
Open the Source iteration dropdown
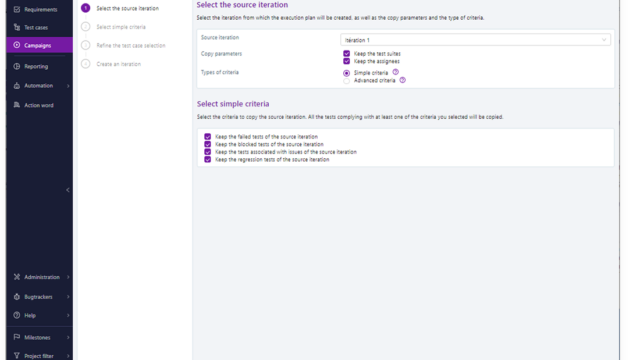476,40
